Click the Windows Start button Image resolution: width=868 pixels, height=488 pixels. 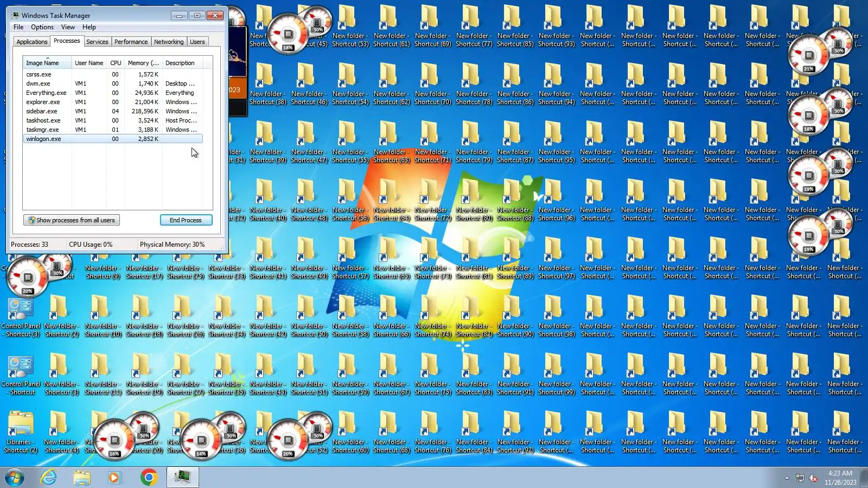[x=15, y=477]
